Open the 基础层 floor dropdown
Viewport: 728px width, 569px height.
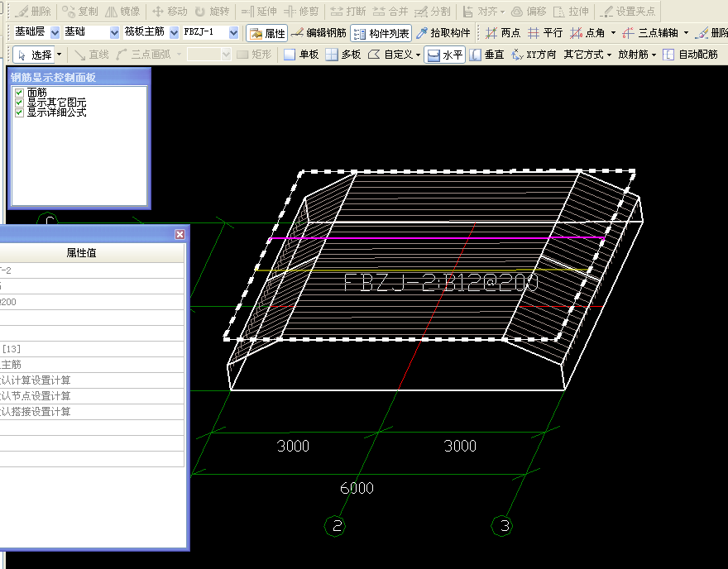(55, 32)
